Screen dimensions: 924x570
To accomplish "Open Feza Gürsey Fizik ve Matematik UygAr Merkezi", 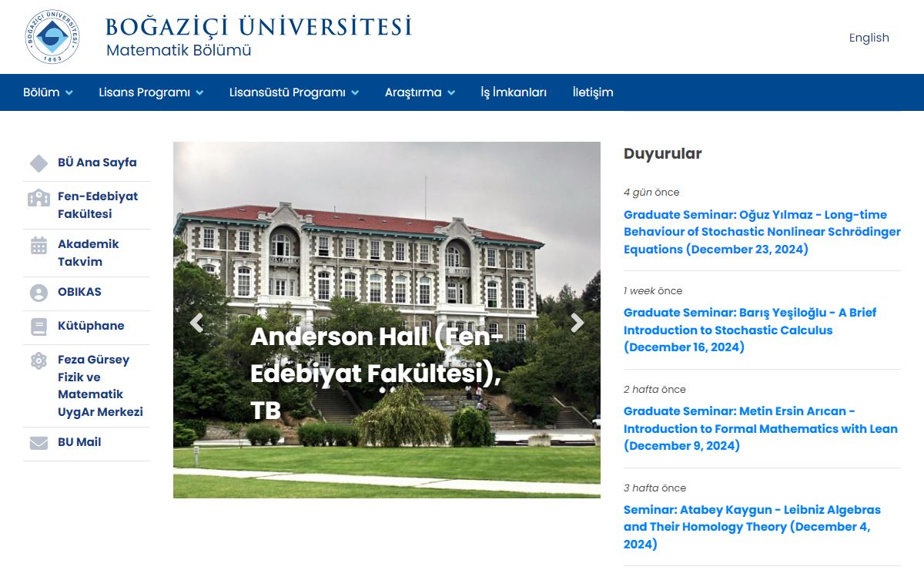I will tap(100, 386).
